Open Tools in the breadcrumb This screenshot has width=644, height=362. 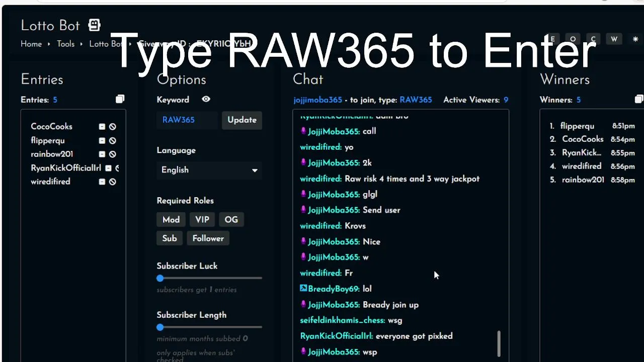[x=65, y=44]
